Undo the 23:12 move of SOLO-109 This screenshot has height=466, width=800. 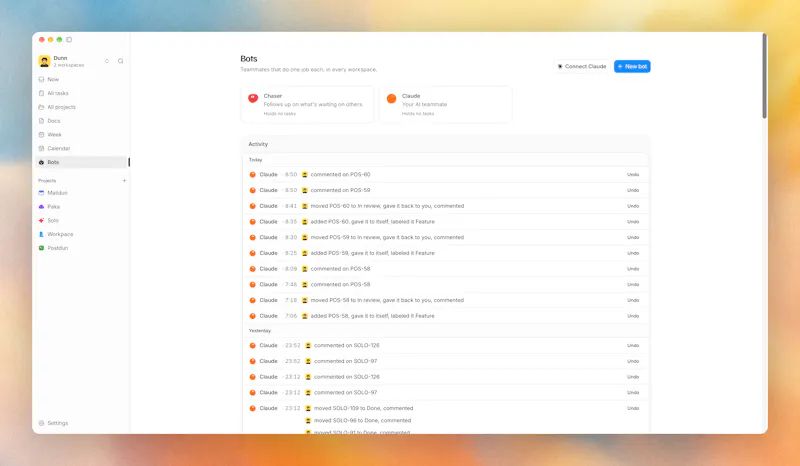tap(633, 408)
